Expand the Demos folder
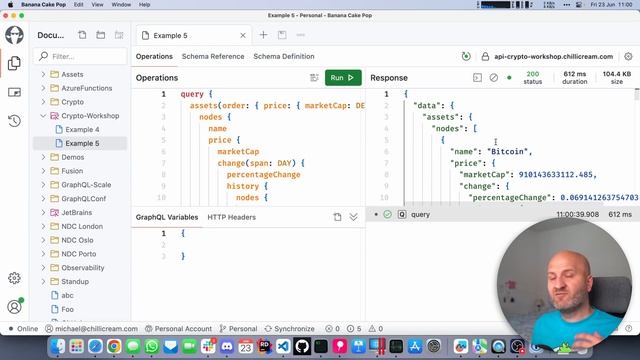 (x=43, y=157)
